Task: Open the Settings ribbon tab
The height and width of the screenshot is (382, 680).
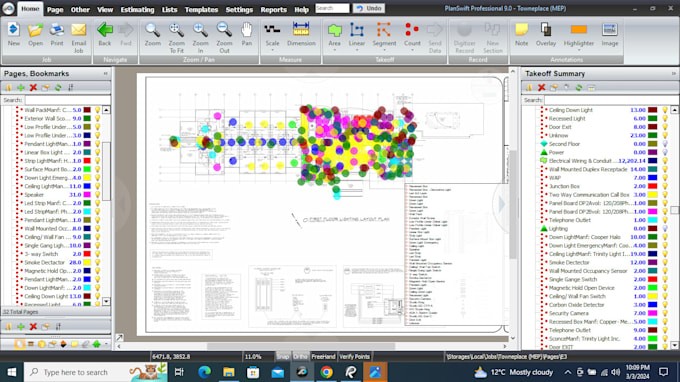Action: point(239,9)
